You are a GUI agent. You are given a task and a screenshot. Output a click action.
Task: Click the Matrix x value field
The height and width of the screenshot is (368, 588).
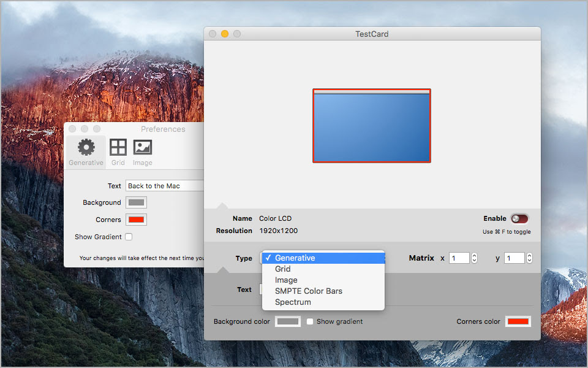point(459,258)
